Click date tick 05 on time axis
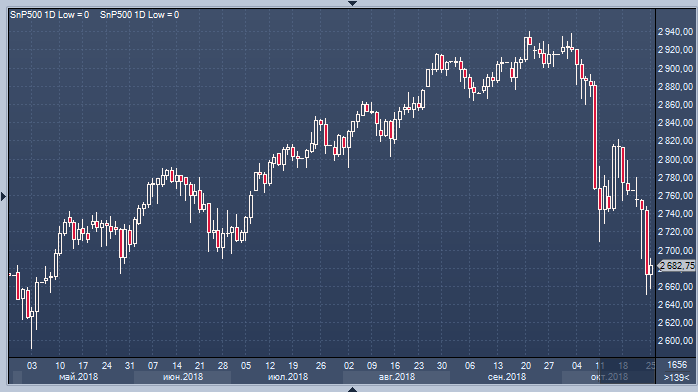698x392 pixels. tap(246, 366)
